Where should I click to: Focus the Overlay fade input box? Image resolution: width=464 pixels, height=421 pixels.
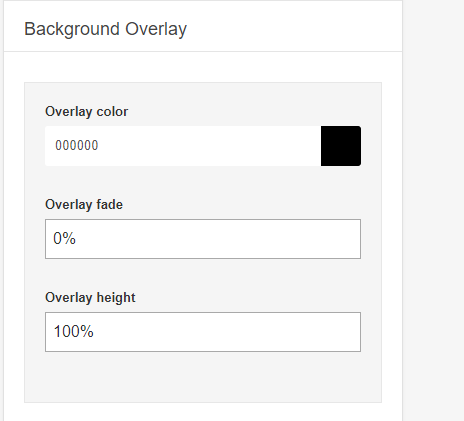[203, 239]
